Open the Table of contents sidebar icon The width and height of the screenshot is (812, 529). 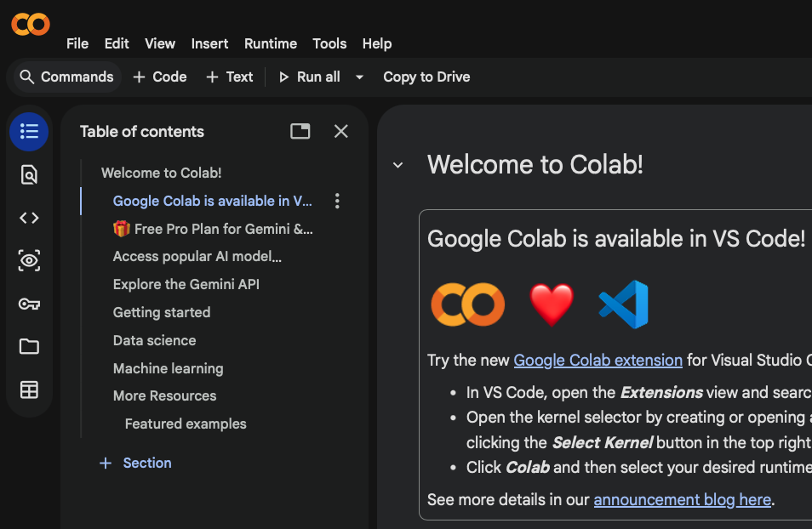29,132
